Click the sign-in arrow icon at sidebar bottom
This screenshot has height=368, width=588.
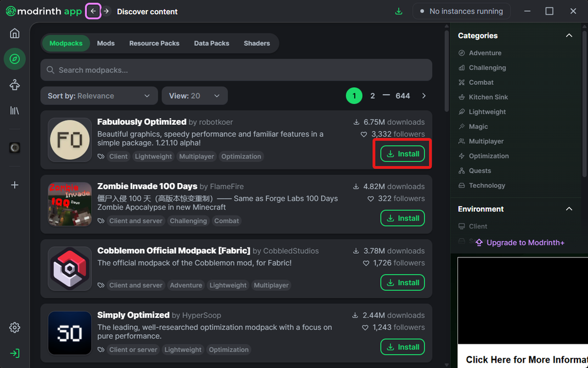point(14,353)
